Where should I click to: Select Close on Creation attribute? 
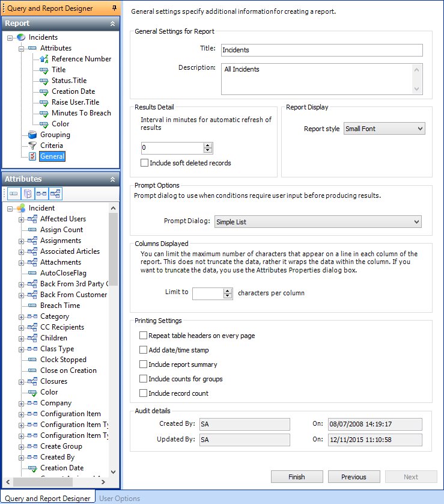tap(68, 370)
